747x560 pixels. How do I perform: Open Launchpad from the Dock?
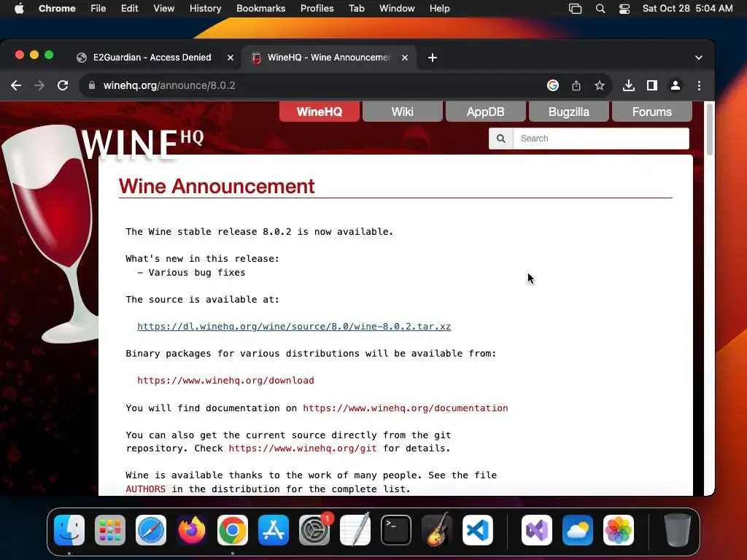point(110,530)
